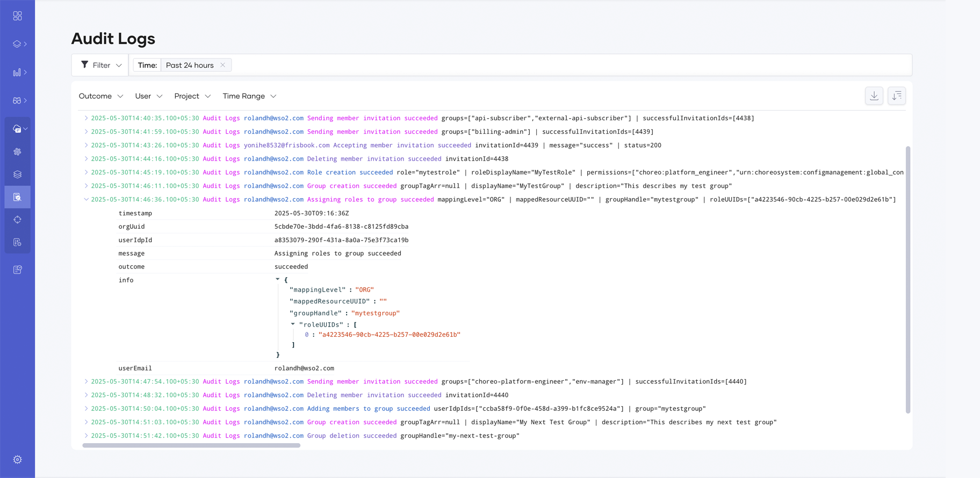Screen dimensions: 980x478
Task: Collapse the 14:46:36 assigning roles log row
Action: tap(86, 199)
